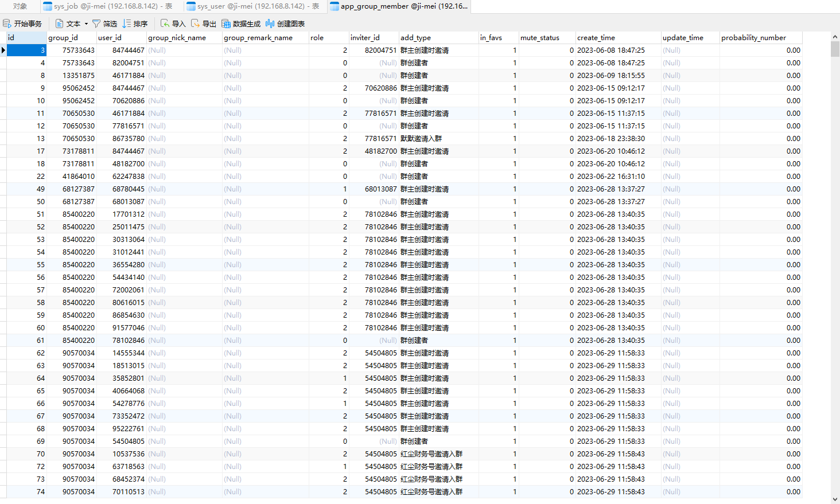Open the 筛选 filter tool
Image resolution: width=840 pixels, height=504 pixels.
[96, 24]
